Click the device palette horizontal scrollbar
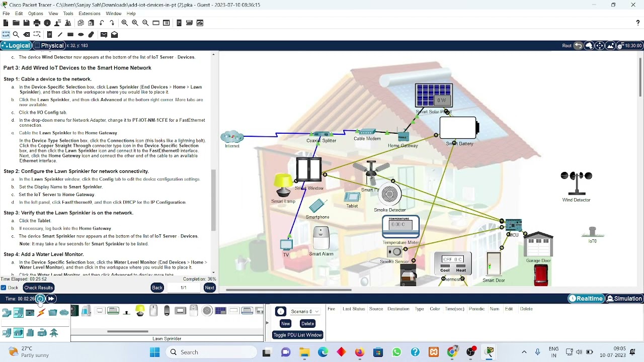644x362 pixels. coord(128,331)
